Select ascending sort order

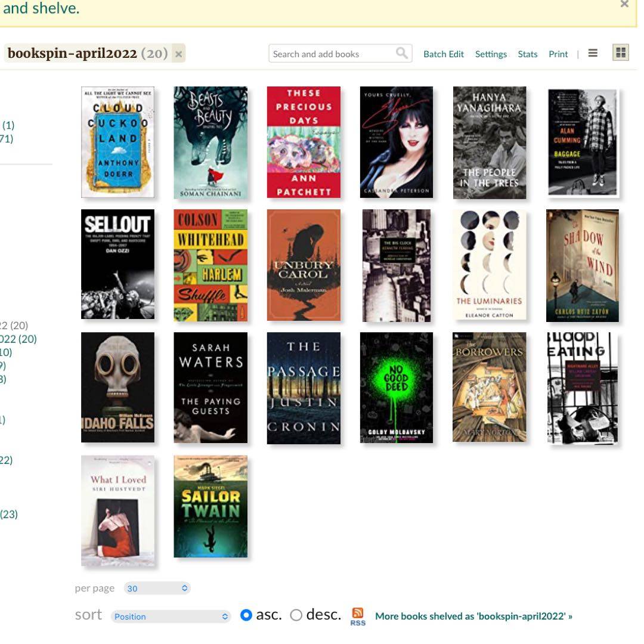click(x=246, y=615)
